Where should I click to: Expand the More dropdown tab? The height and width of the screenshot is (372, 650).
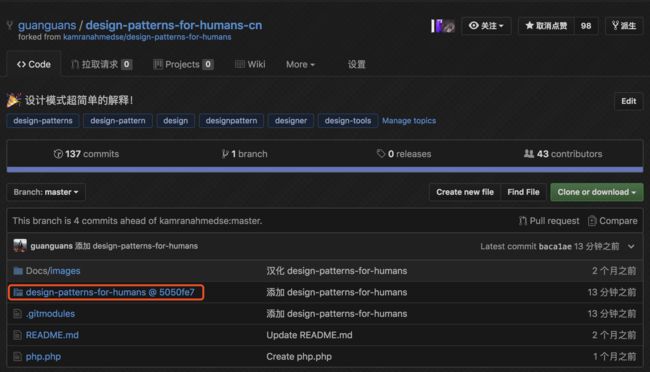pos(300,64)
